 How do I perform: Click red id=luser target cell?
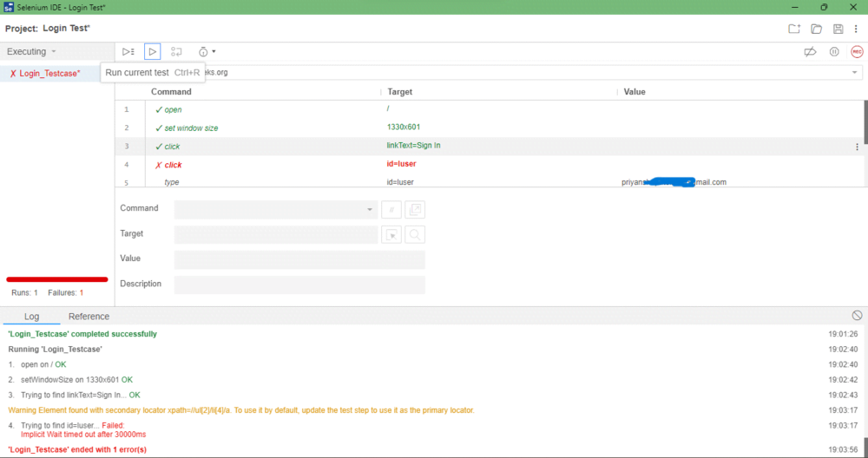coord(401,164)
